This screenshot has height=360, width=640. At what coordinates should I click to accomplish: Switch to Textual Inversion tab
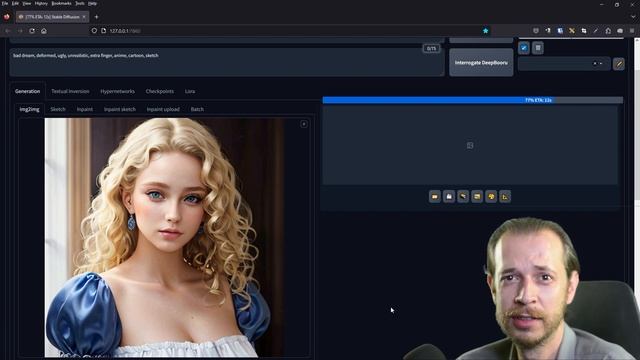coord(70,91)
